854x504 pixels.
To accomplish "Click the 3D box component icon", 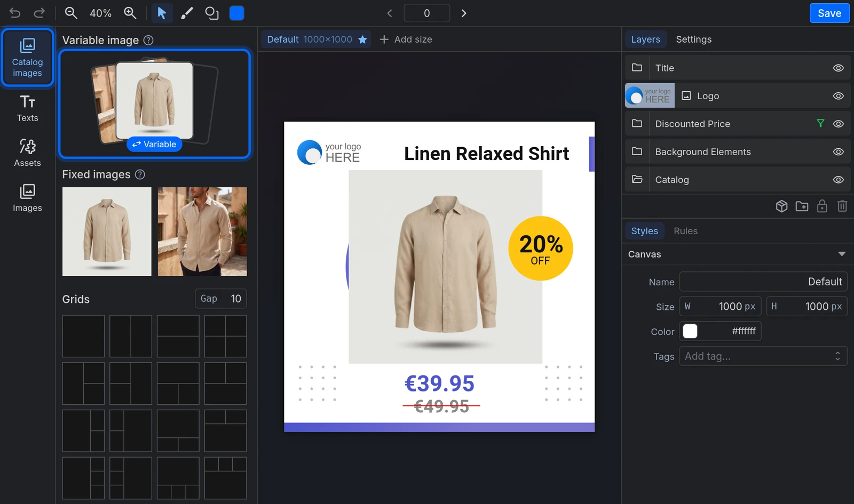I will tap(781, 206).
